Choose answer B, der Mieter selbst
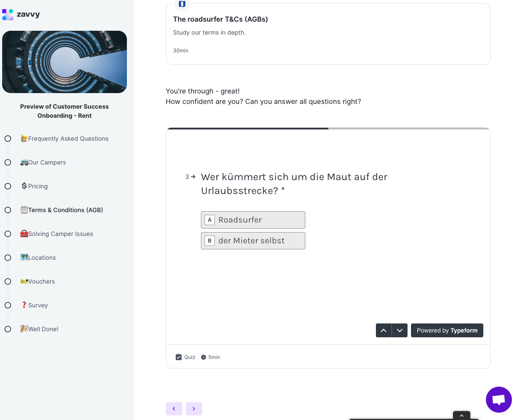 (253, 240)
